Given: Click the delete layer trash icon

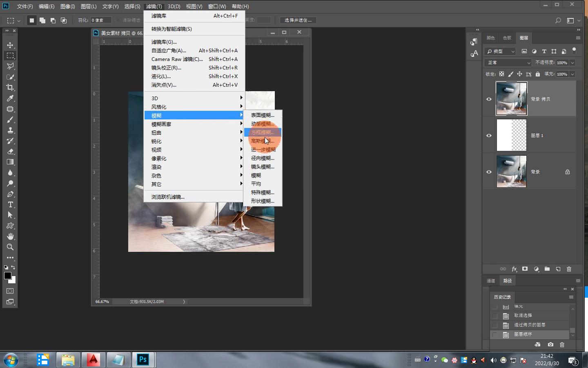Looking at the screenshot, I should pyautogui.click(x=569, y=269).
